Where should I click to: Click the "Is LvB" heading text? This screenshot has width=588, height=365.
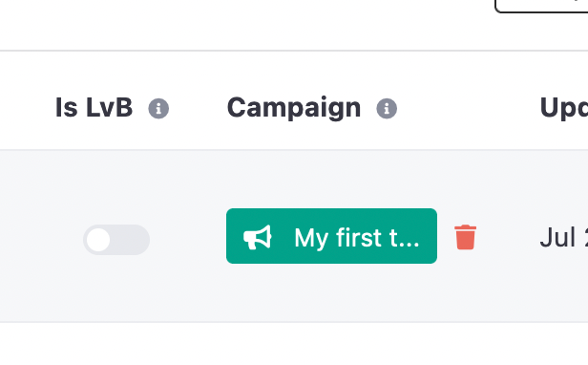coord(94,107)
